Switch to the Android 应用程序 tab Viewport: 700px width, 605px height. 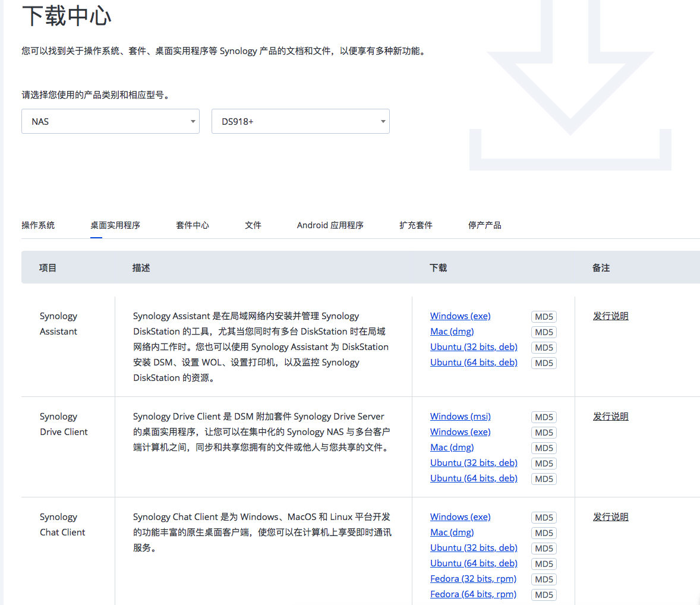point(330,225)
